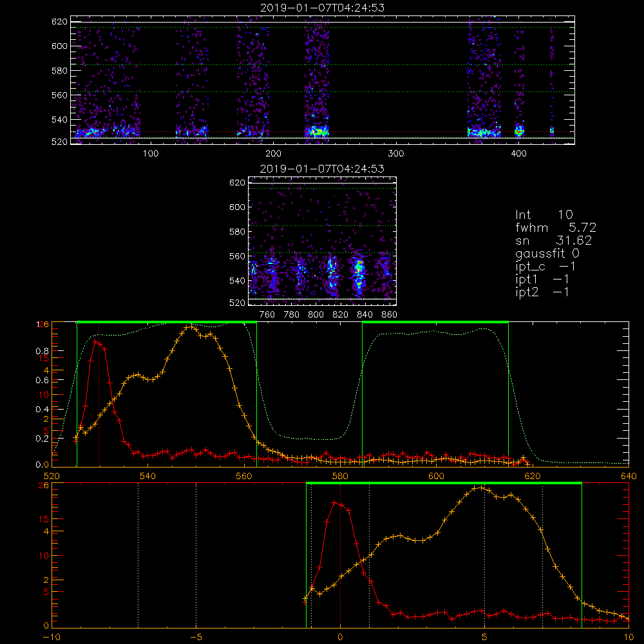Screen dimensions: 644x644
Task: Select the 'fwhm 5.72' readout text
Action: (x=556, y=227)
